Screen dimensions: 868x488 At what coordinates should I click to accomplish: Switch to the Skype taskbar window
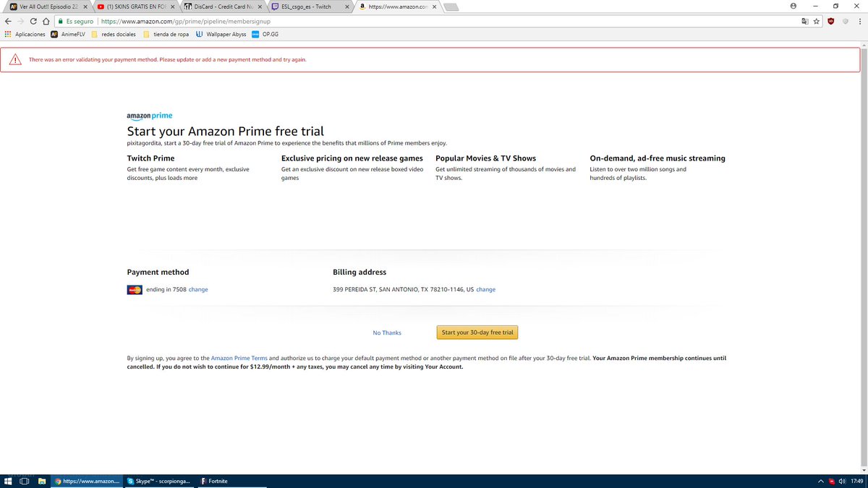[161, 481]
